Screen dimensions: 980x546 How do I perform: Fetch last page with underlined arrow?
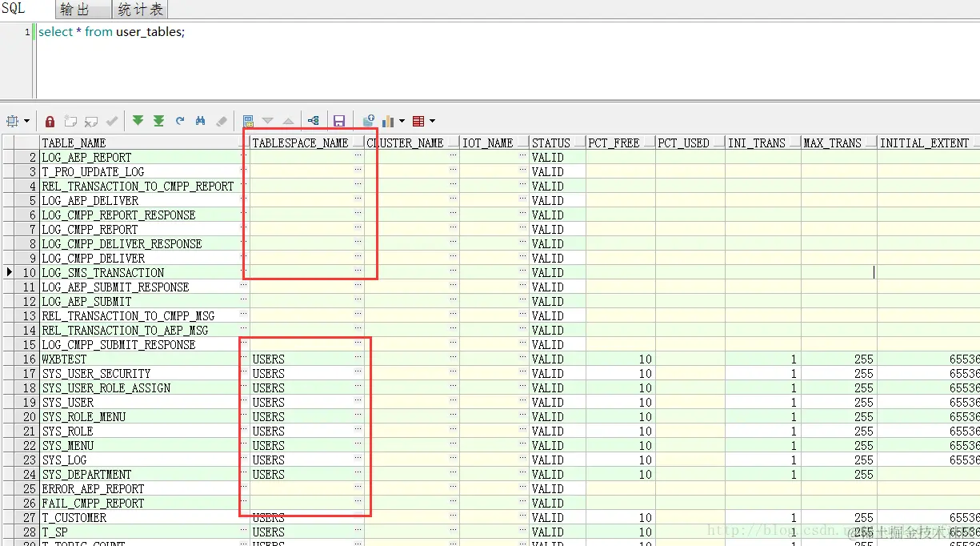(159, 121)
